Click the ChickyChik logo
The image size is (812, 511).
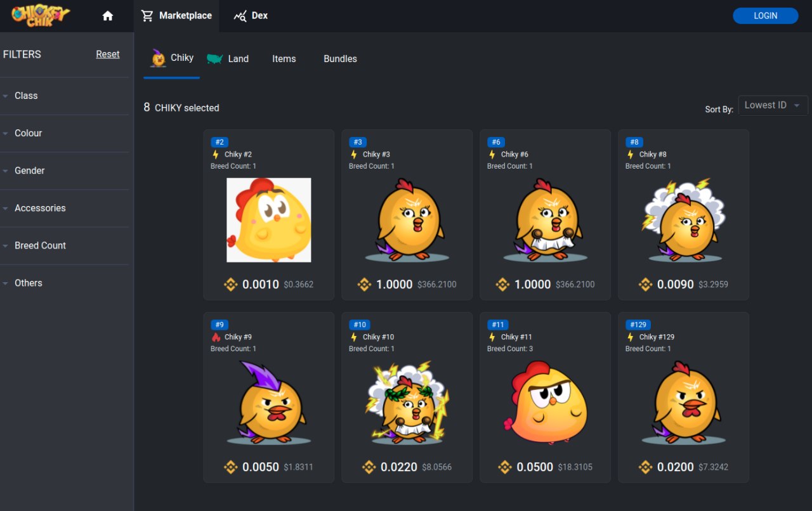pos(41,15)
